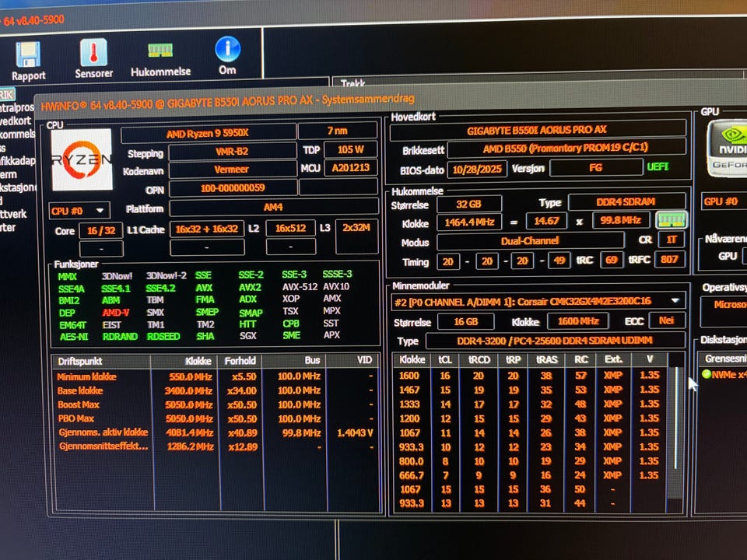Click the tRCD column header

coord(479,359)
